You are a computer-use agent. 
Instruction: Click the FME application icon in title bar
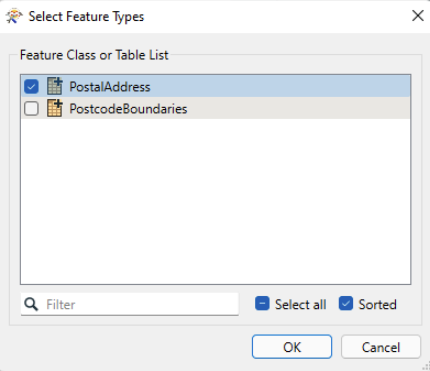pos(14,16)
